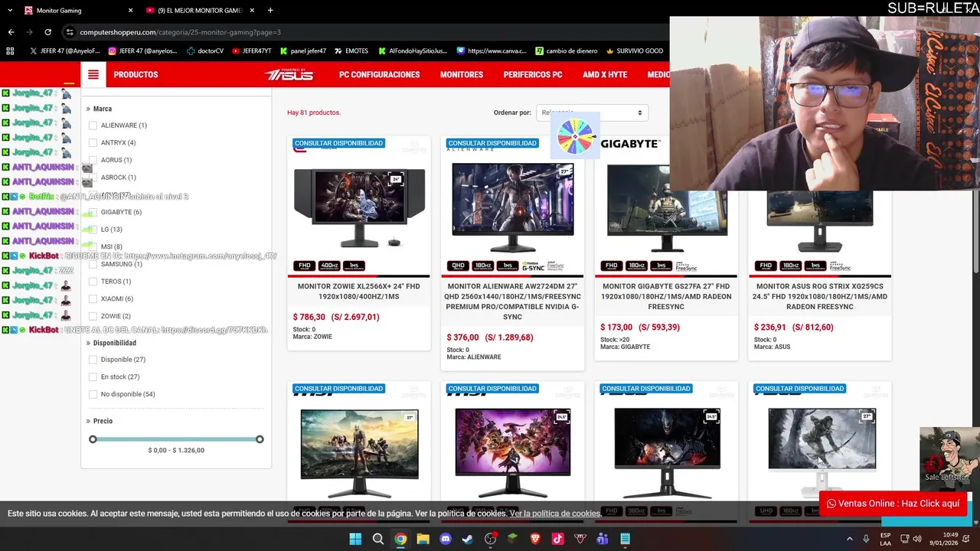The height and width of the screenshot is (551, 980).
Task: Open Windows taskbar search
Action: tap(377, 539)
